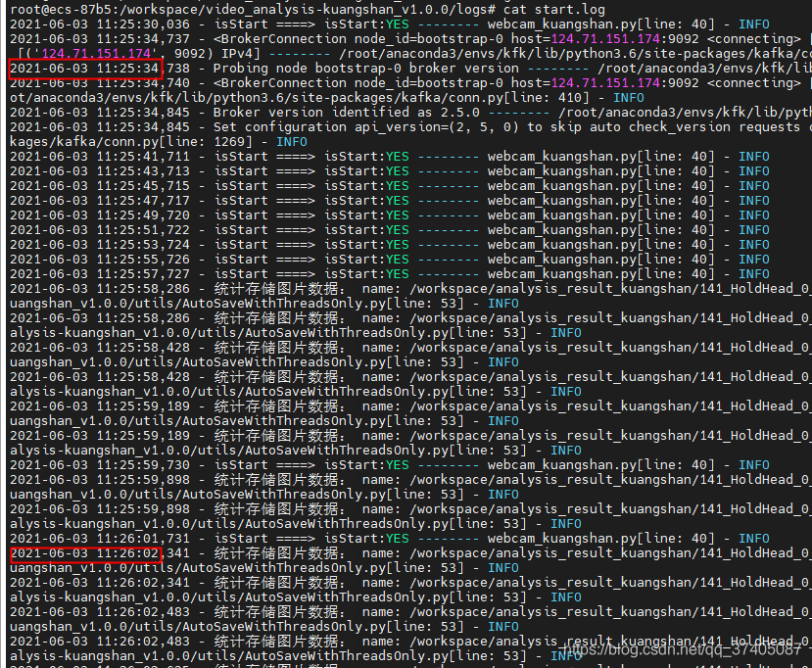This screenshot has height=668, width=812.
Task: Click the host IP '124.71.151.174' on 11:25:34,740 line
Action: [x=605, y=83]
